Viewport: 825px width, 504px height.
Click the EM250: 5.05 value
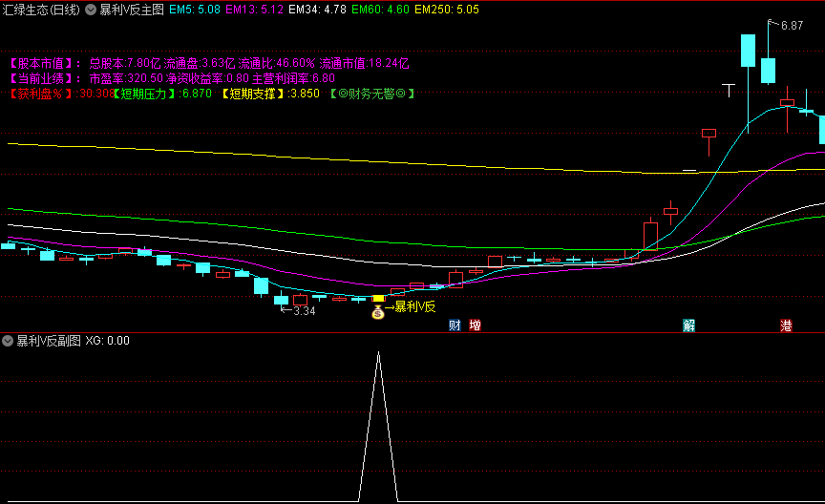click(x=447, y=10)
